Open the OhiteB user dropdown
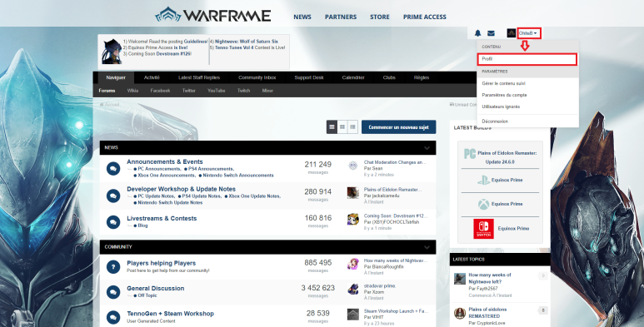 528,33
